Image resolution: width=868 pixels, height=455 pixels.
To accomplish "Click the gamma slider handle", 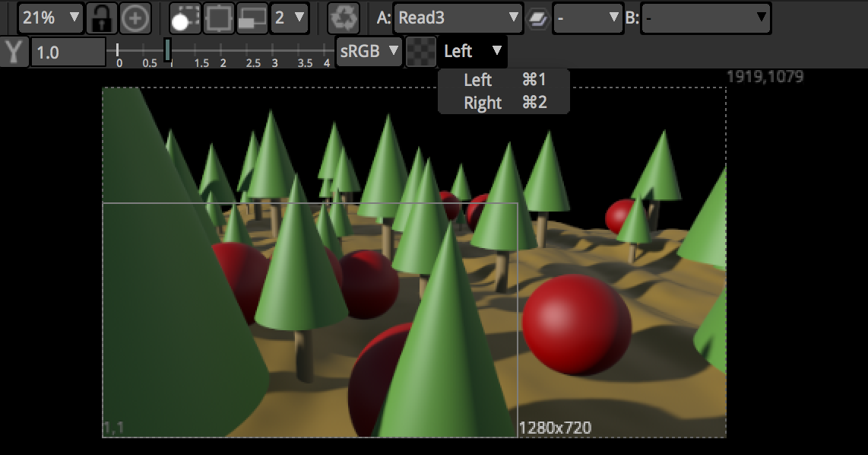I will [x=167, y=50].
